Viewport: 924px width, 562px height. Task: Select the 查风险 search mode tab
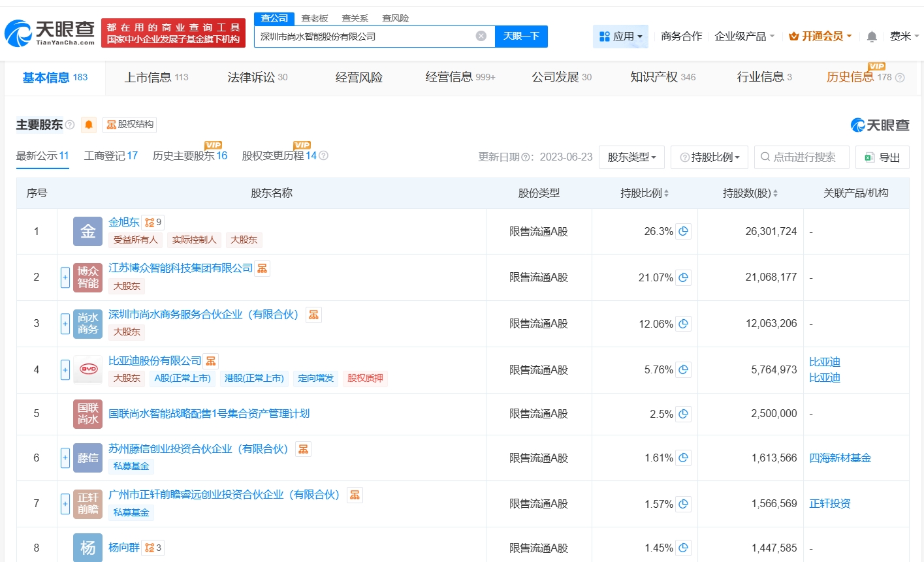click(x=395, y=18)
